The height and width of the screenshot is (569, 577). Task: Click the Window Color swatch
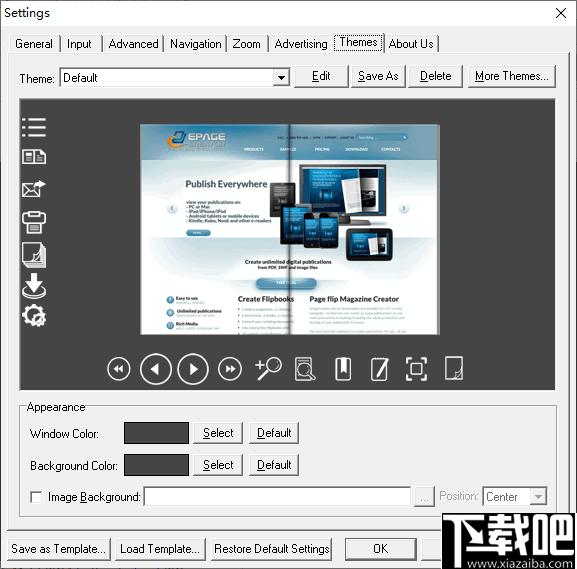(156, 433)
